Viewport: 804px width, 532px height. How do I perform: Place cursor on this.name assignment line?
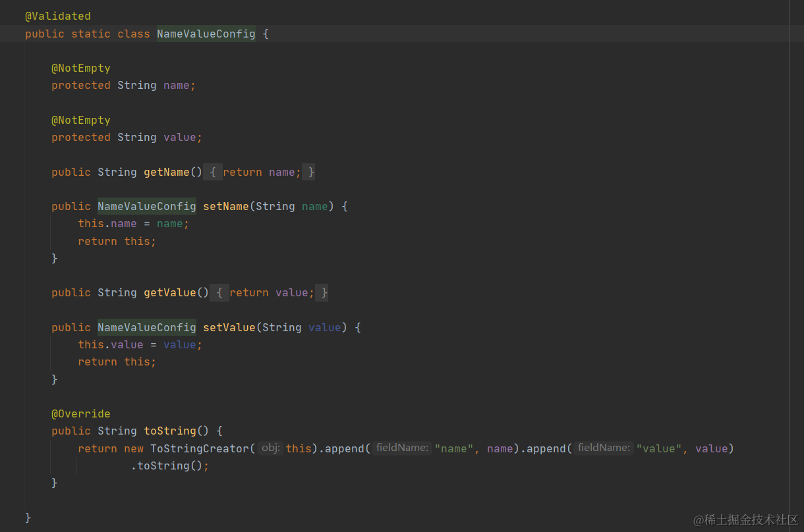coord(134,223)
